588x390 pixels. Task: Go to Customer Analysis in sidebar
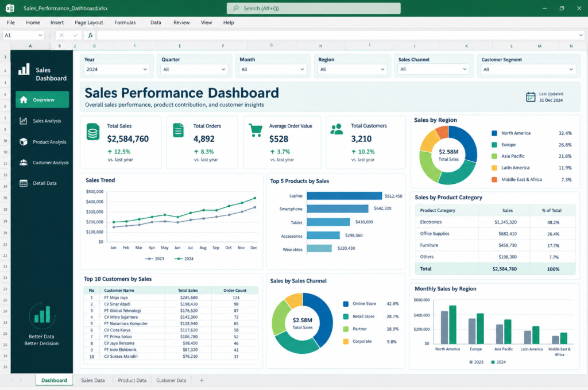pyautogui.click(x=42, y=163)
